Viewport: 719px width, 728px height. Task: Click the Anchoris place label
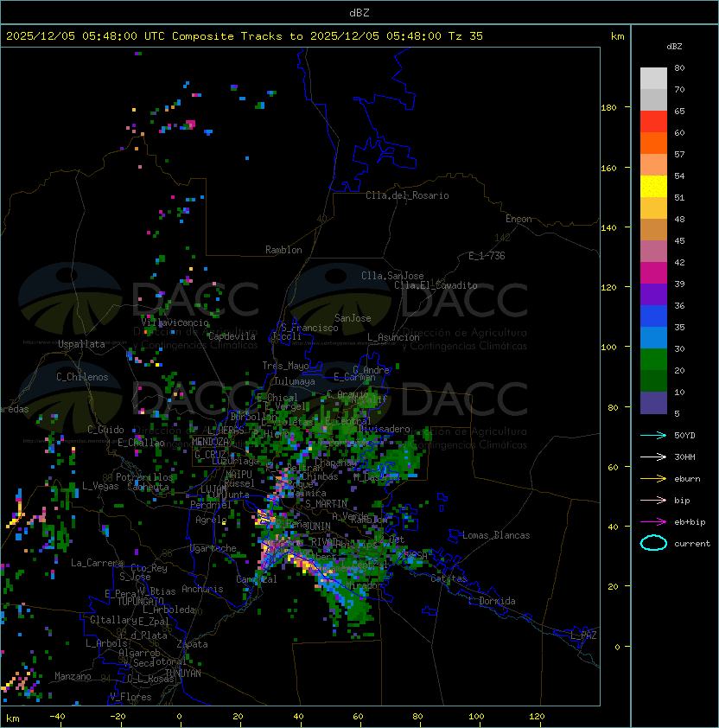click(x=202, y=589)
